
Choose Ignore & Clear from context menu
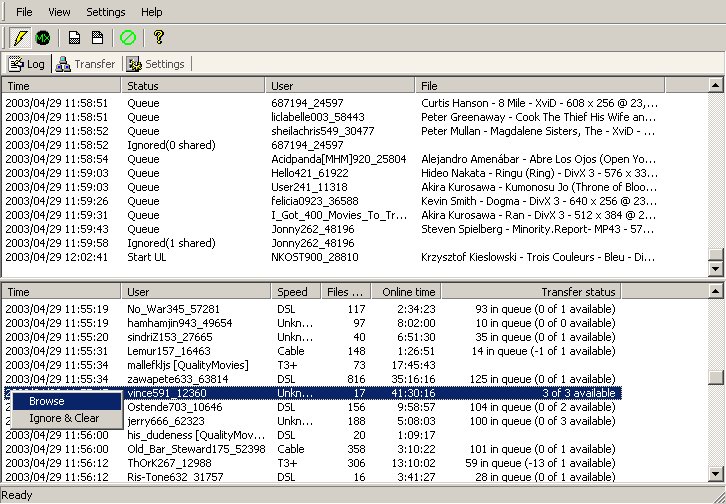[64, 418]
